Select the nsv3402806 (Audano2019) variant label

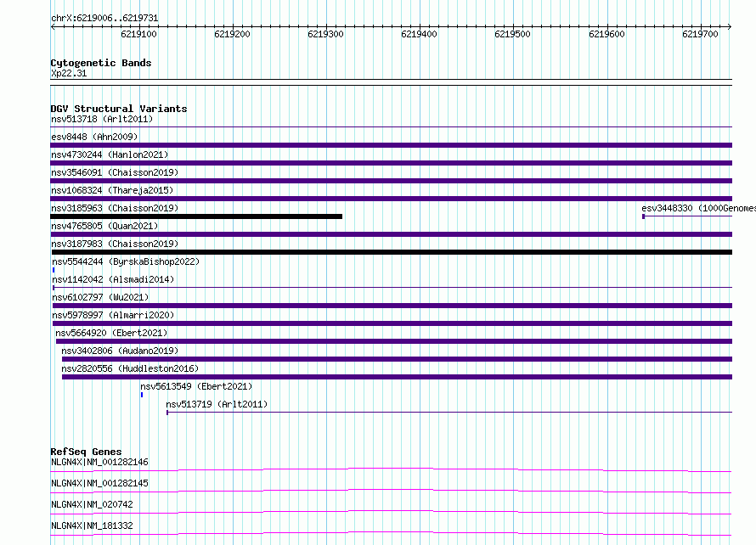120,351
